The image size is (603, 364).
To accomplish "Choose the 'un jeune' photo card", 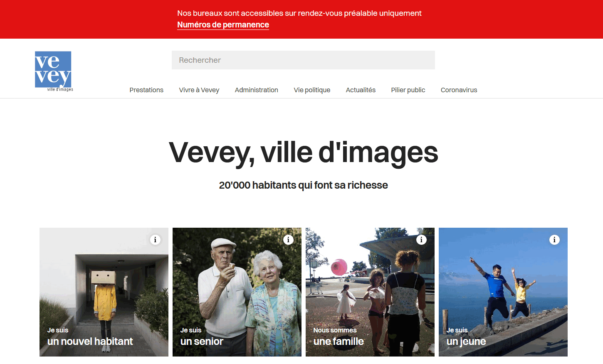I will (503, 292).
